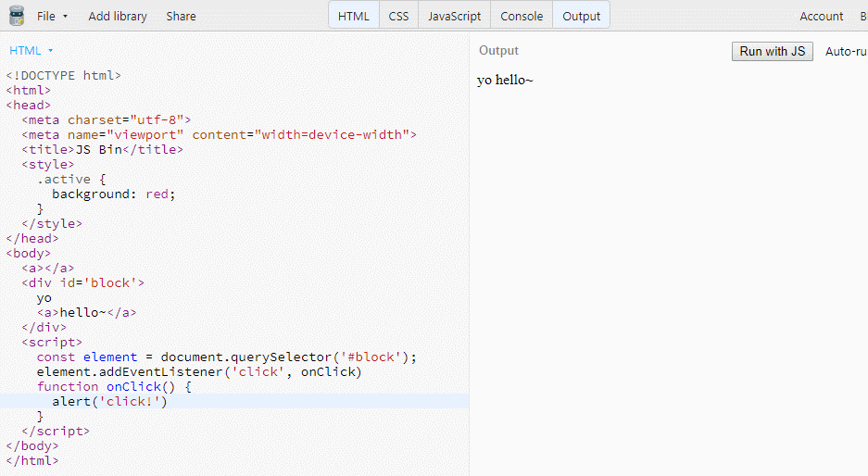Open the Add library menu
868x476 pixels.
pos(118,16)
